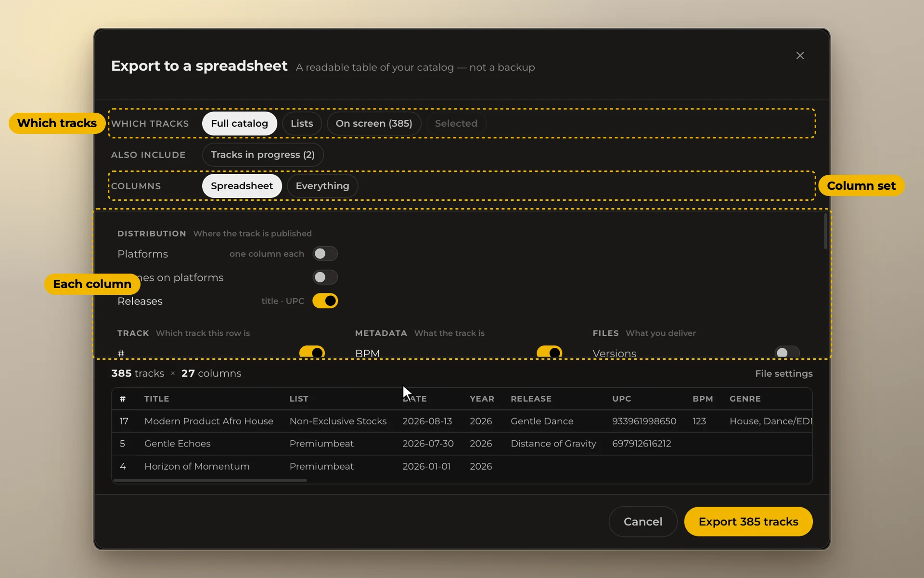Choose Lists as track source

coord(302,123)
